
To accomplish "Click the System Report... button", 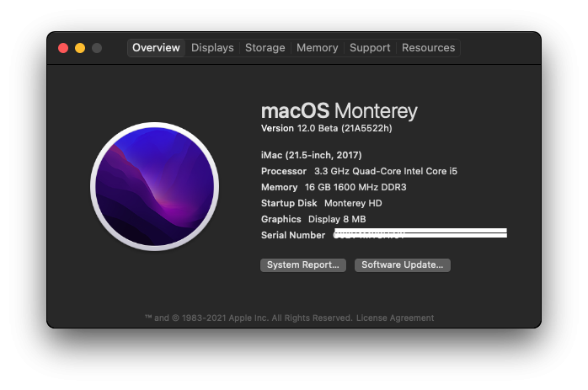I will click(x=303, y=265).
